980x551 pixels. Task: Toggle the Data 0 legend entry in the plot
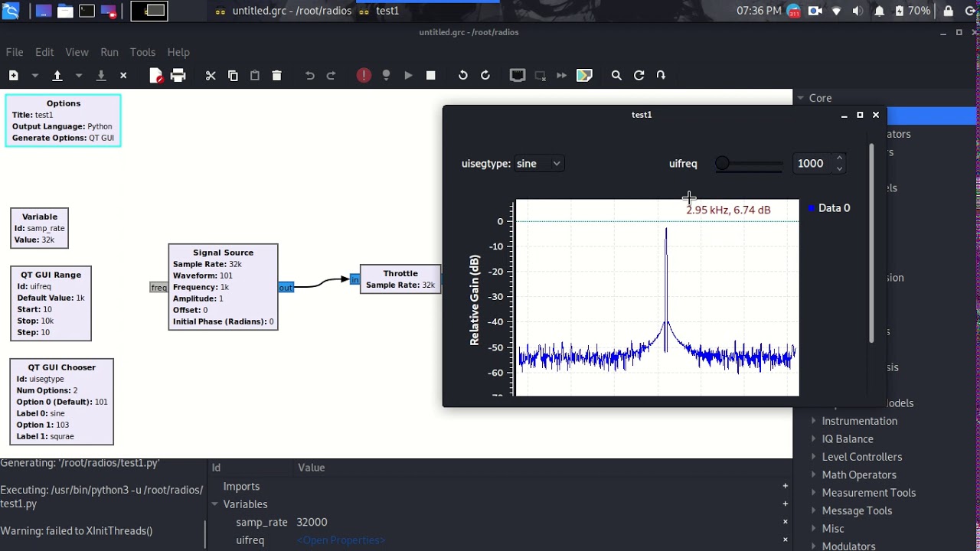pyautogui.click(x=829, y=208)
